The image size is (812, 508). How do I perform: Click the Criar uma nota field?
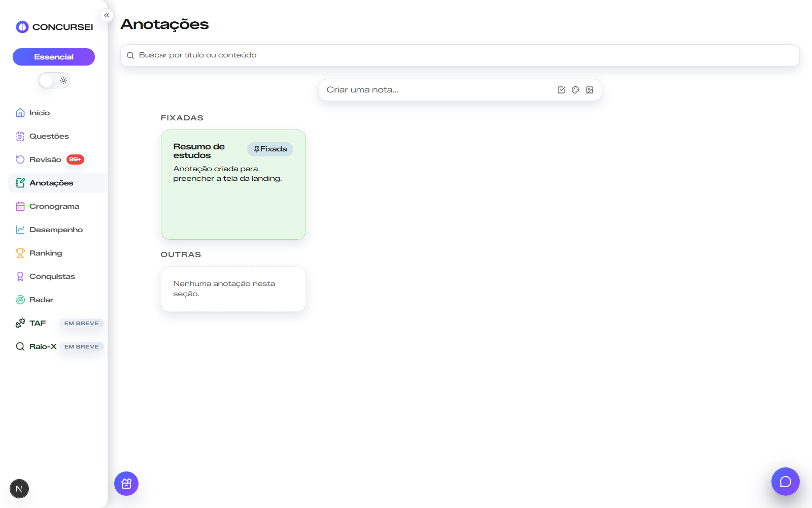[x=436, y=90]
